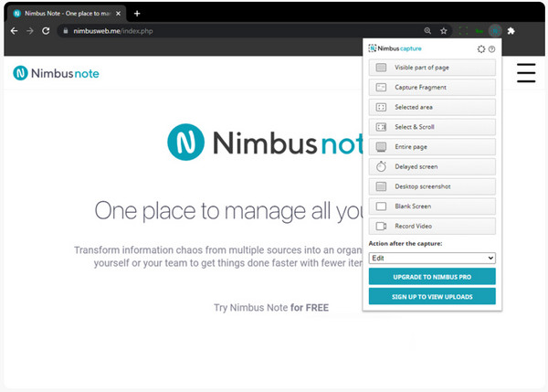Image resolution: width=548 pixels, height=392 pixels.
Task: Open the Extensions puzzle-piece menu
Action: pos(511,31)
